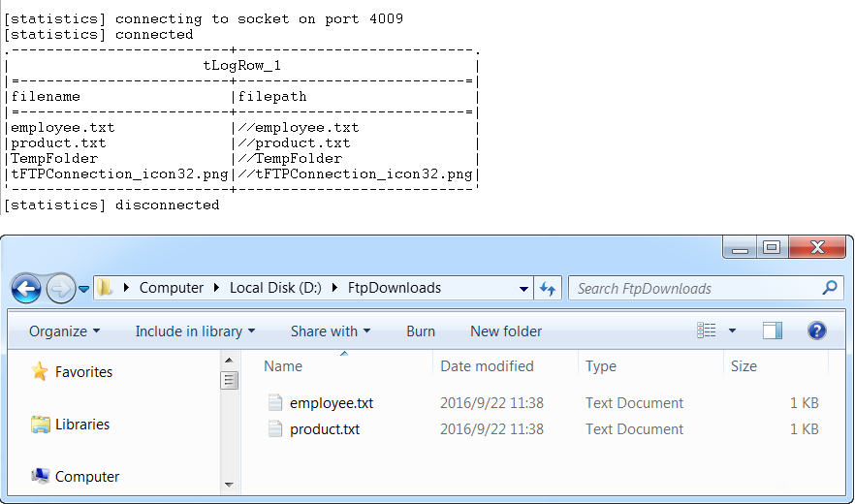
Task: Select Computer in the address breadcrumb
Action: coord(172,288)
